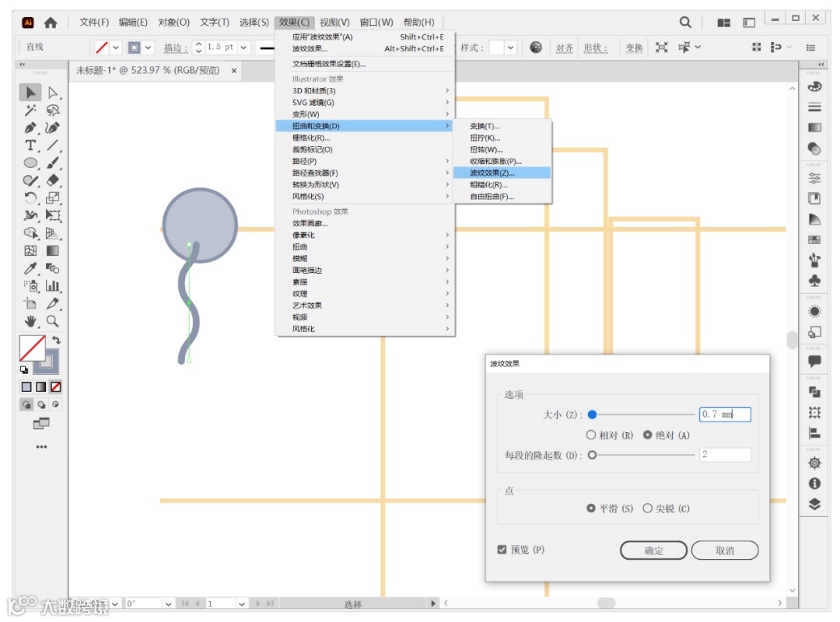Select the Relative (相对) radio button
Screen dimensions: 840x622
click(x=591, y=435)
